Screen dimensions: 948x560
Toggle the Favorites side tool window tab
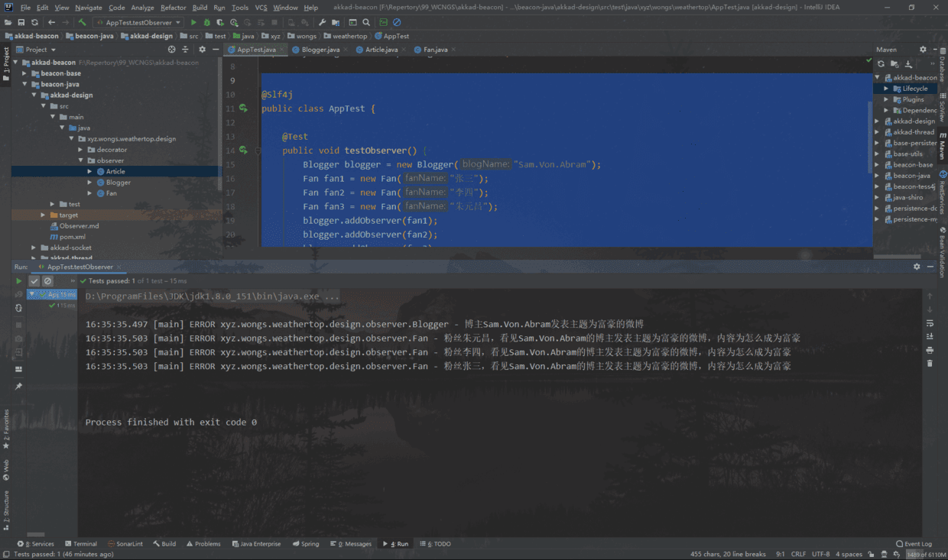tap(5, 429)
